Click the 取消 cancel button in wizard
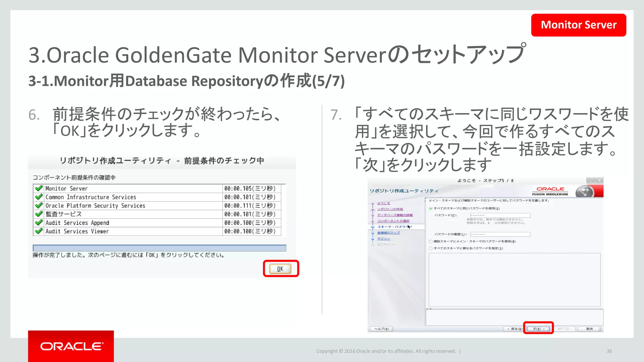Viewport: 644px width, 362px height. pyautogui.click(x=589, y=329)
